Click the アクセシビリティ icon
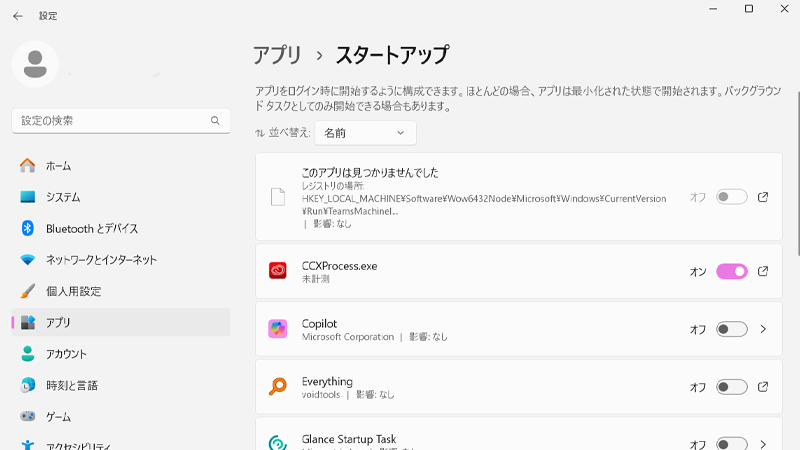800x450 pixels. [28, 445]
